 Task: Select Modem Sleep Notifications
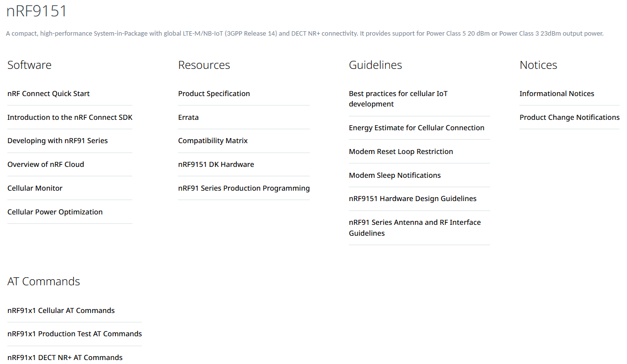395,175
